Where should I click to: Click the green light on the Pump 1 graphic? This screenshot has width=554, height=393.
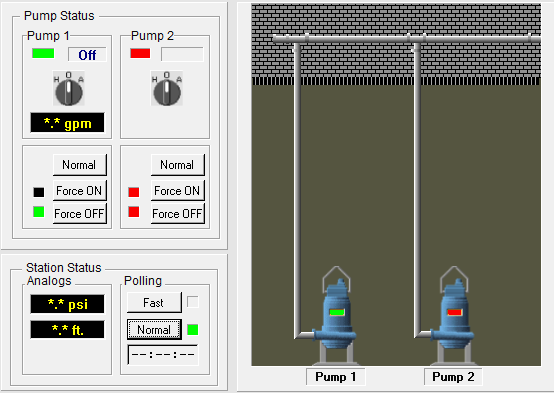pyautogui.click(x=337, y=312)
